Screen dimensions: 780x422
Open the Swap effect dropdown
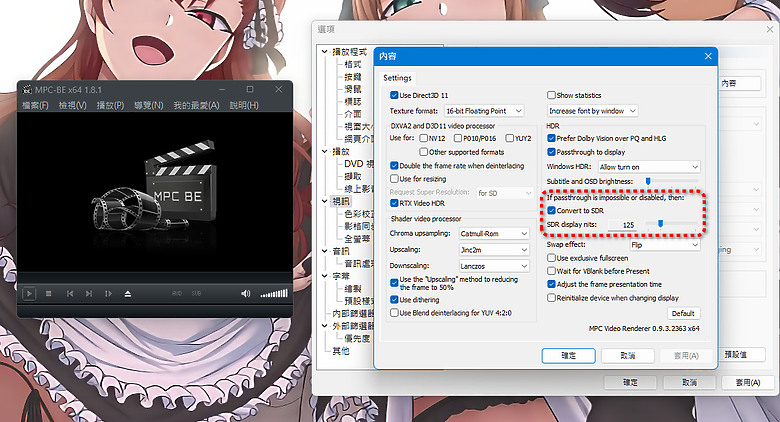[665, 245]
